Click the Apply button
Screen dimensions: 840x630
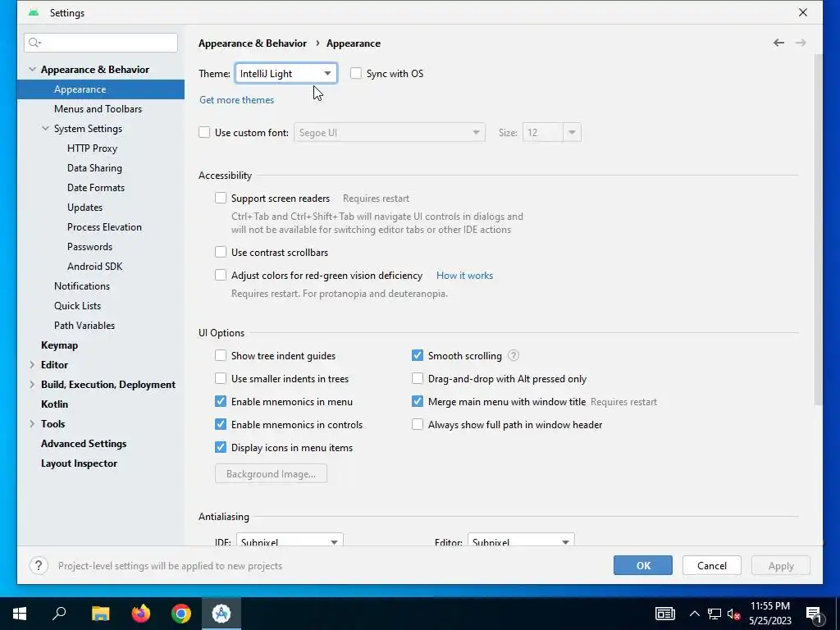tap(781, 566)
